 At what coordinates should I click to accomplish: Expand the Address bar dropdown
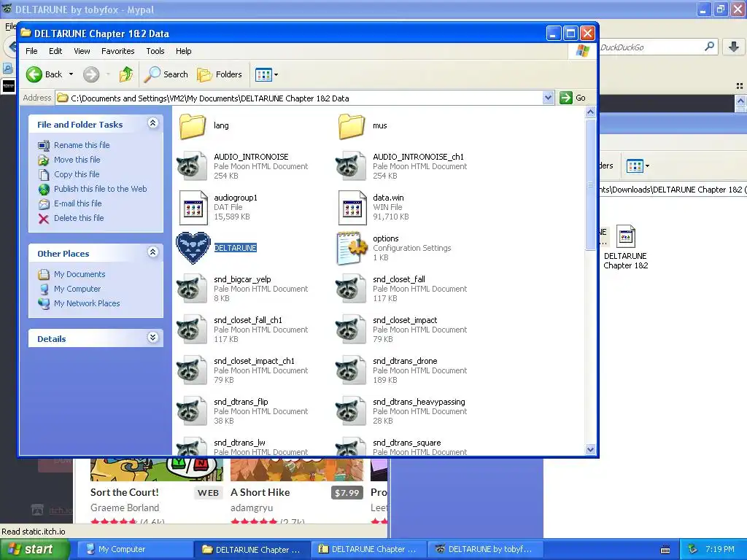pos(549,98)
